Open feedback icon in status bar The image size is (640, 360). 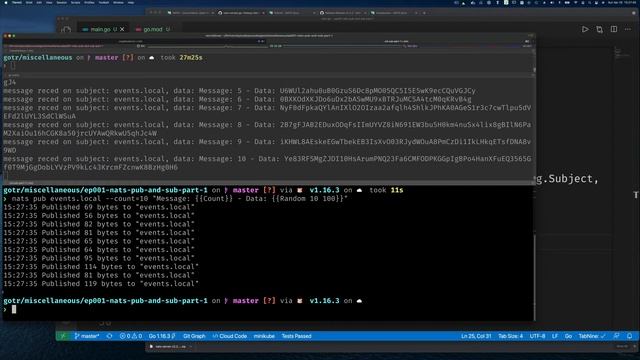click(616, 336)
